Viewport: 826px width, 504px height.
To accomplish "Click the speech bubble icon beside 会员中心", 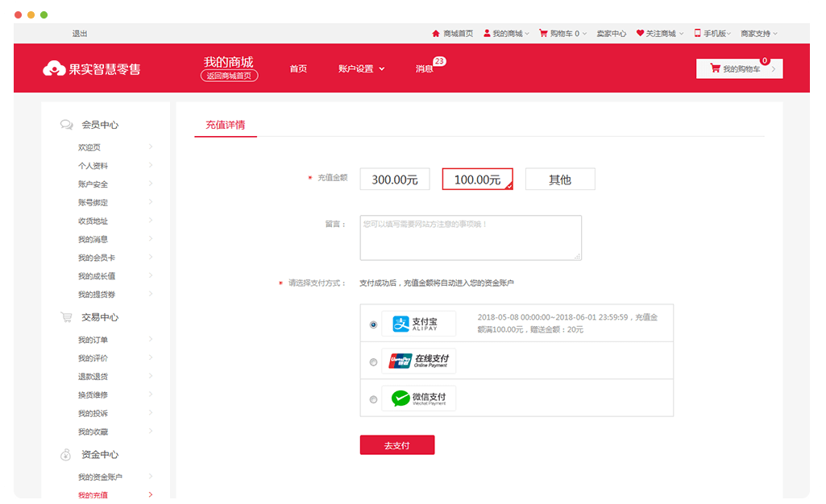I will pos(66,125).
